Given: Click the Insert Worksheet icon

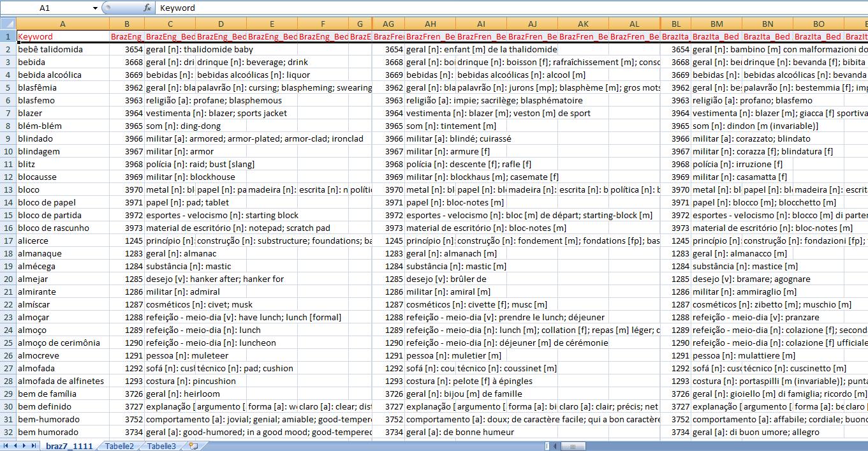Looking at the screenshot, I should click(193, 446).
